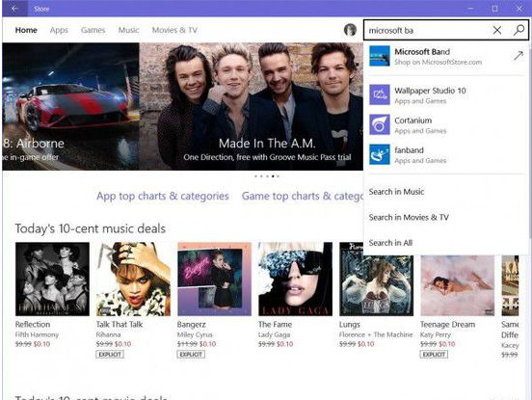532x400 pixels.
Task: Click the Talk That Talk title
Action: click(120, 325)
